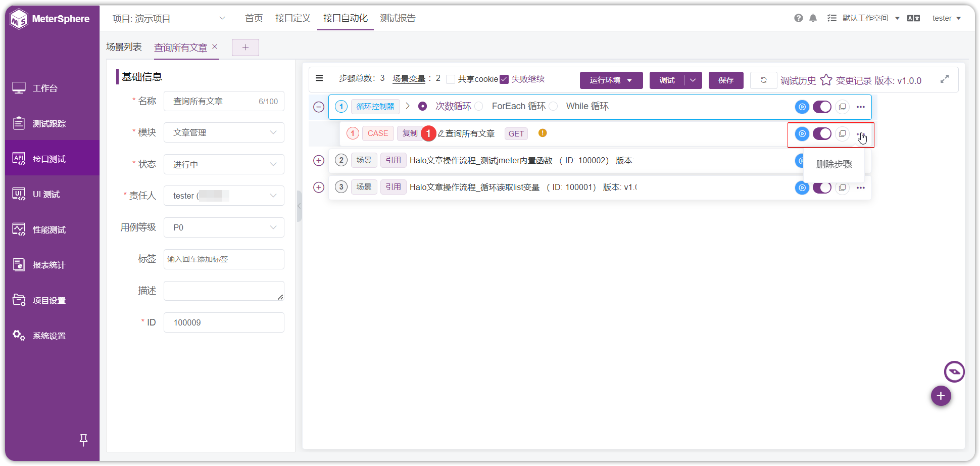980x466 pixels.
Task: Toggle the 共享cookie checkbox
Action: pos(451,79)
